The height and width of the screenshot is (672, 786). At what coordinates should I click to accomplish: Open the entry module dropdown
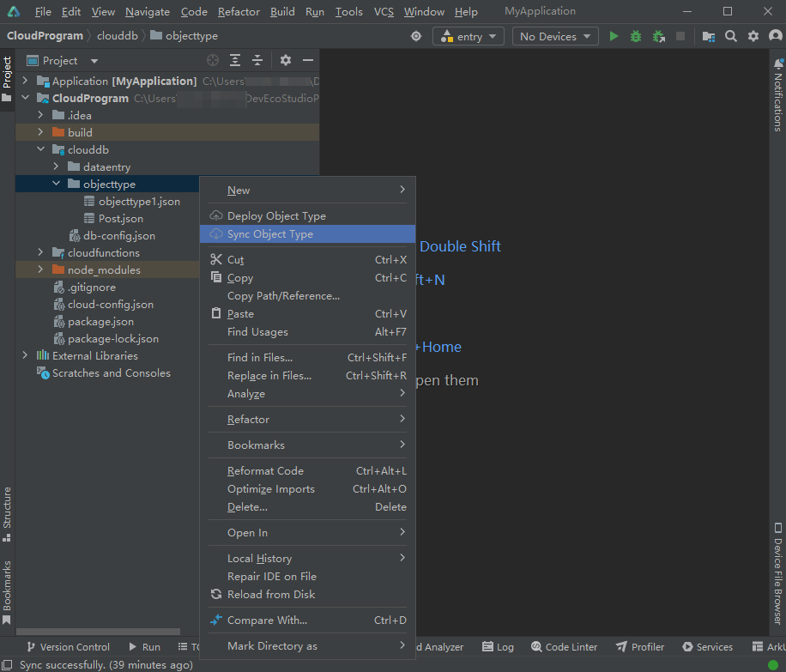469,36
